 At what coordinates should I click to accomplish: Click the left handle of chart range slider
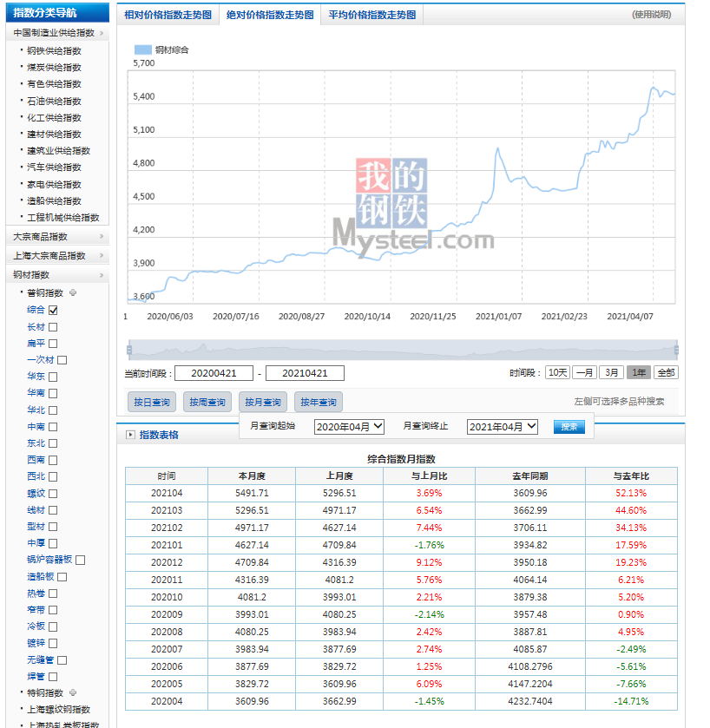coord(129,350)
